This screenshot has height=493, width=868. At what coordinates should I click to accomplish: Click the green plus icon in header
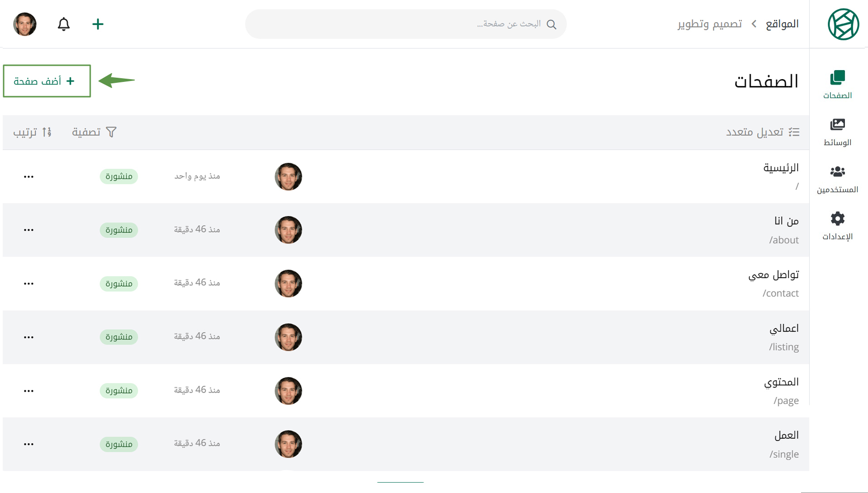(x=98, y=24)
